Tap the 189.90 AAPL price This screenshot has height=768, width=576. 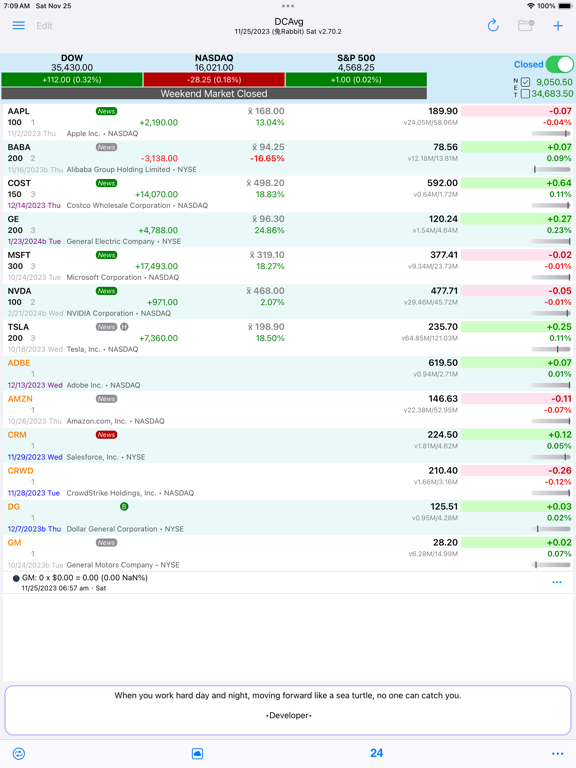tap(443, 111)
